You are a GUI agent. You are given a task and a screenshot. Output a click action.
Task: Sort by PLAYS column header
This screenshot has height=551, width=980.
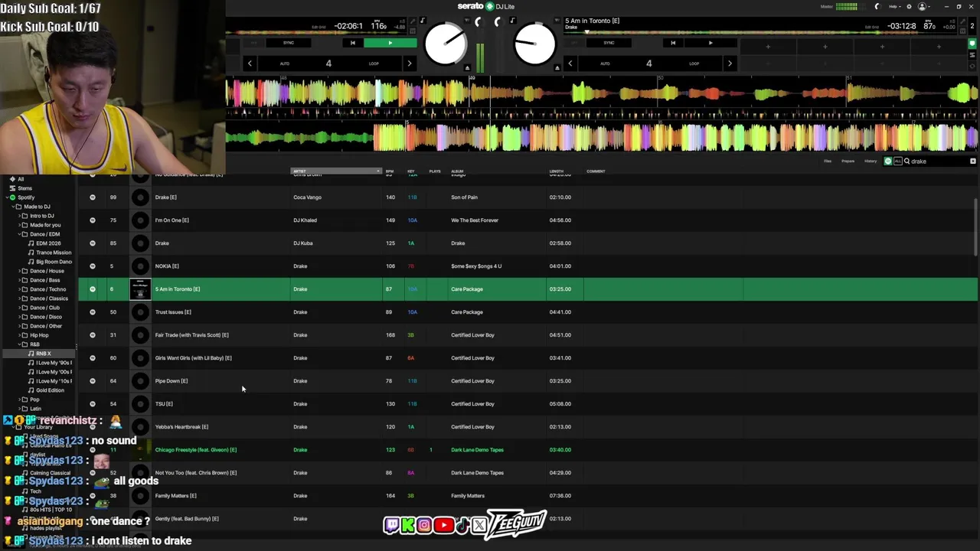click(x=435, y=171)
